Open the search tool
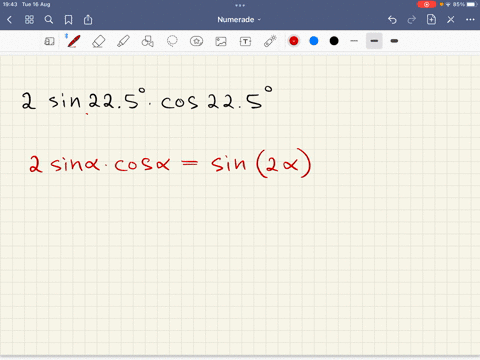The width and height of the screenshot is (480, 360). point(49,20)
